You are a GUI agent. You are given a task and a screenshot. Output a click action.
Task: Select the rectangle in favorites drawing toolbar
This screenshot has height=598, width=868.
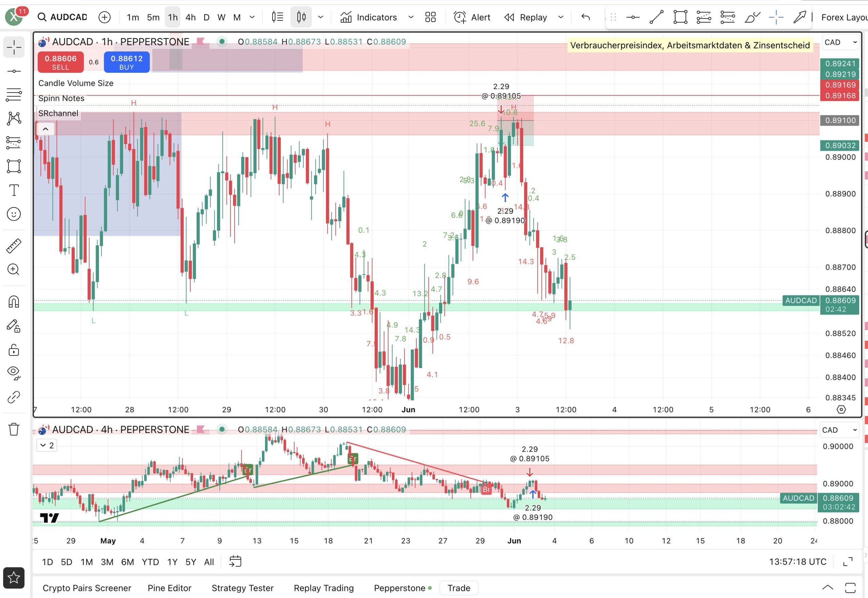coord(680,17)
